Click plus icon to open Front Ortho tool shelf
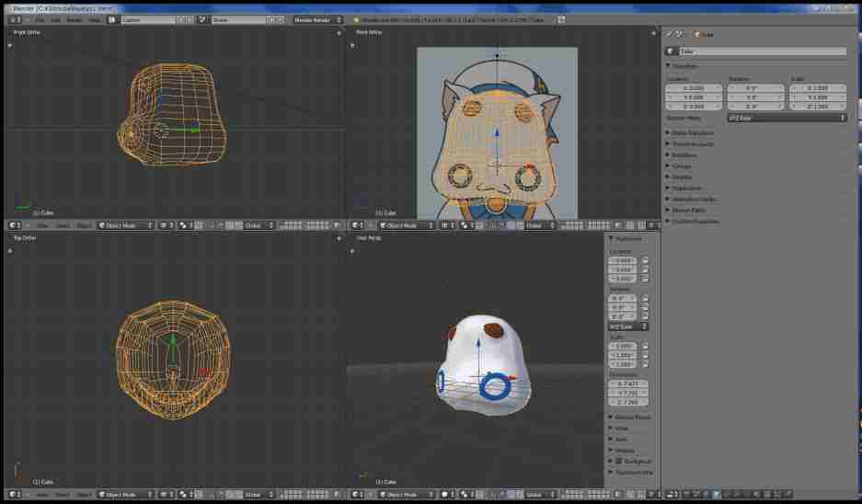 (352, 46)
